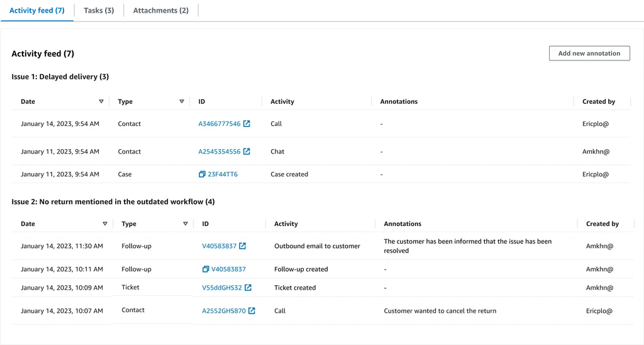Sort Issue 1 table by Date arrow
Screen dimensions: 644x345
pyautogui.click(x=101, y=101)
